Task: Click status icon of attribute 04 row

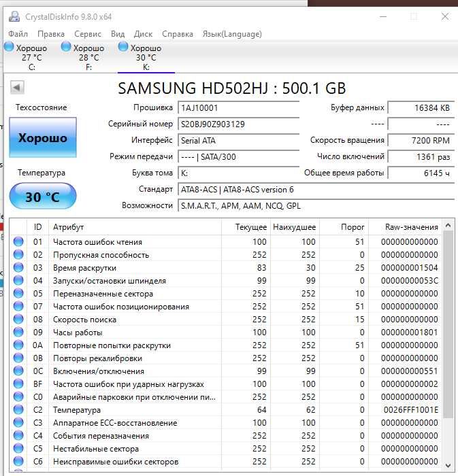Action: coord(18,280)
